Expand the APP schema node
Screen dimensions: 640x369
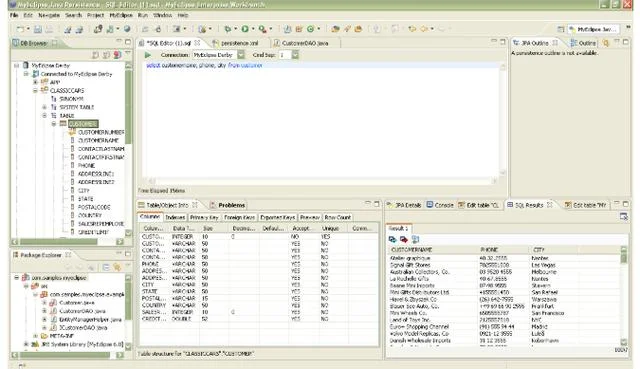coord(35,82)
